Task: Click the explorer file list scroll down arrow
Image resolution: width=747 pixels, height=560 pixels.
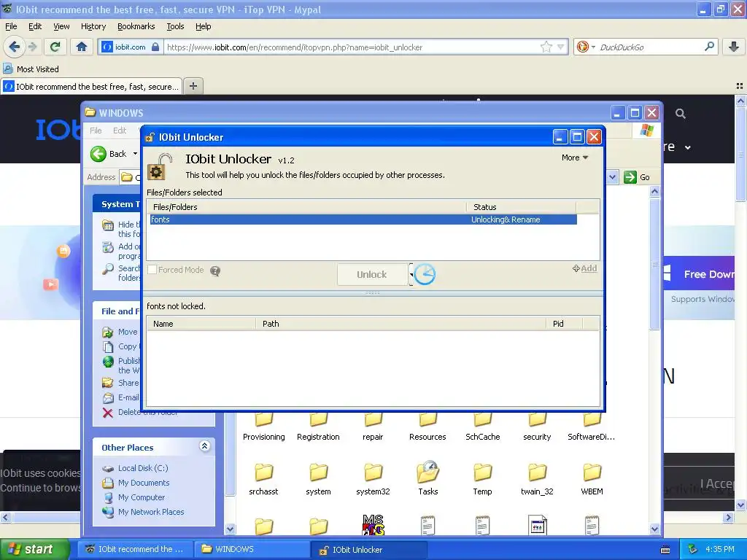Action: (x=654, y=529)
